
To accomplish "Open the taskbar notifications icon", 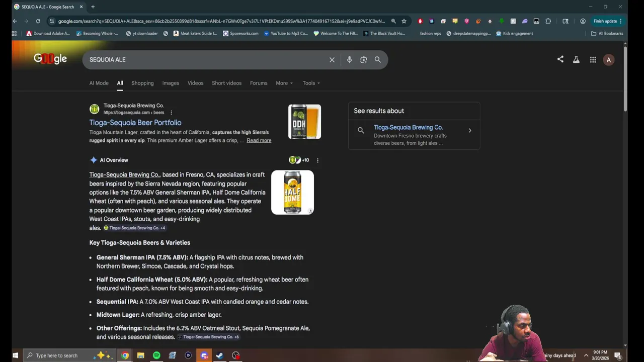I will 618,355.
